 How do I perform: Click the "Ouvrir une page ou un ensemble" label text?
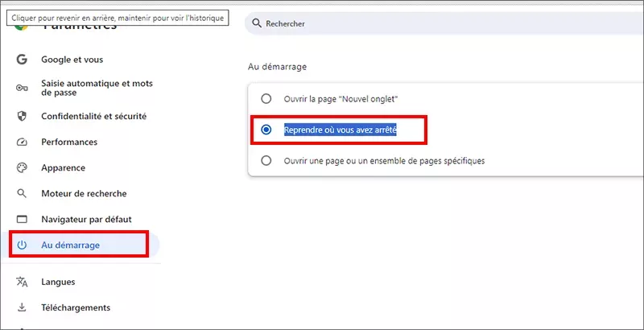[384, 160]
